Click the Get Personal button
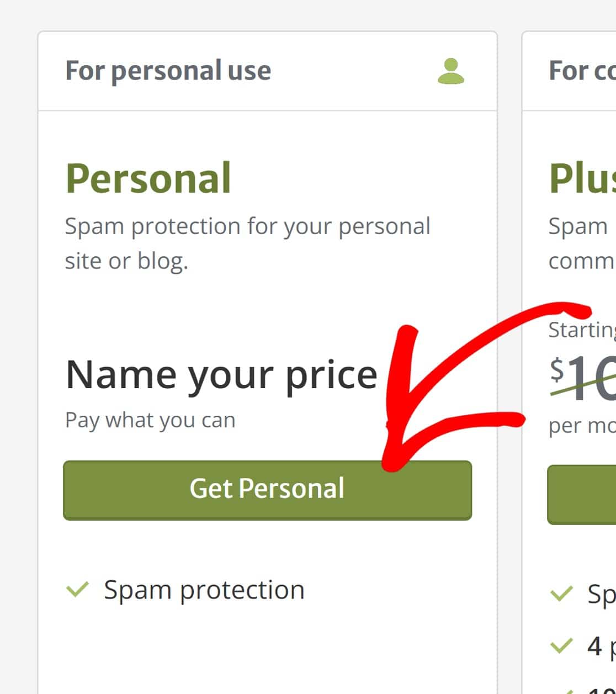Image resolution: width=616 pixels, height=694 pixels. (268, 490)
